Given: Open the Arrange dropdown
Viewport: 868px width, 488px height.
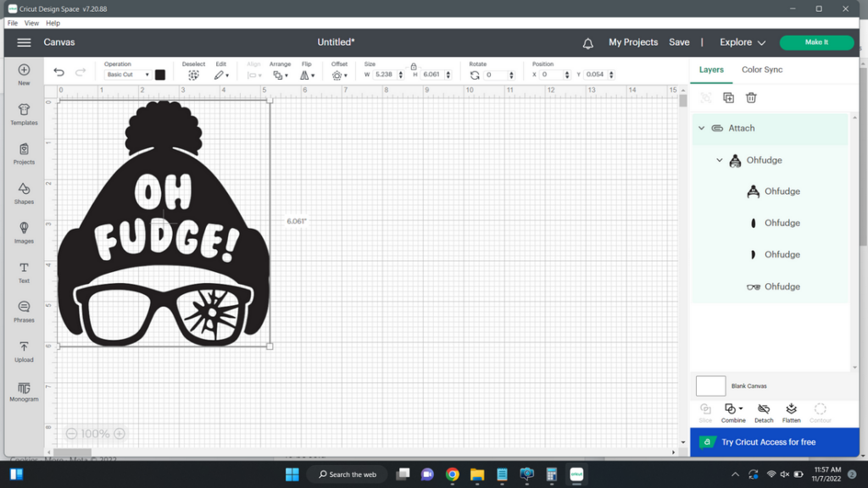Looking at the screenshot, I should 280,75.
